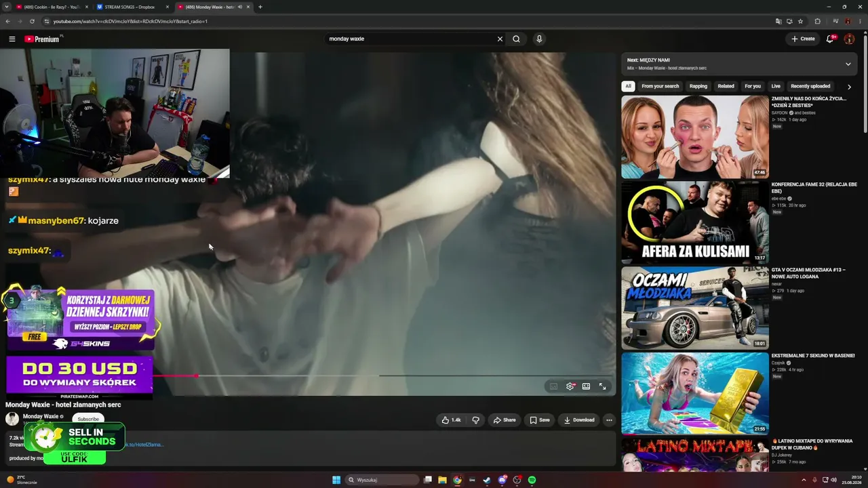Image resolution: width=868 pixels, height=488 pixels.
Task: Save the video to a playlist
Action: point(540,420)
